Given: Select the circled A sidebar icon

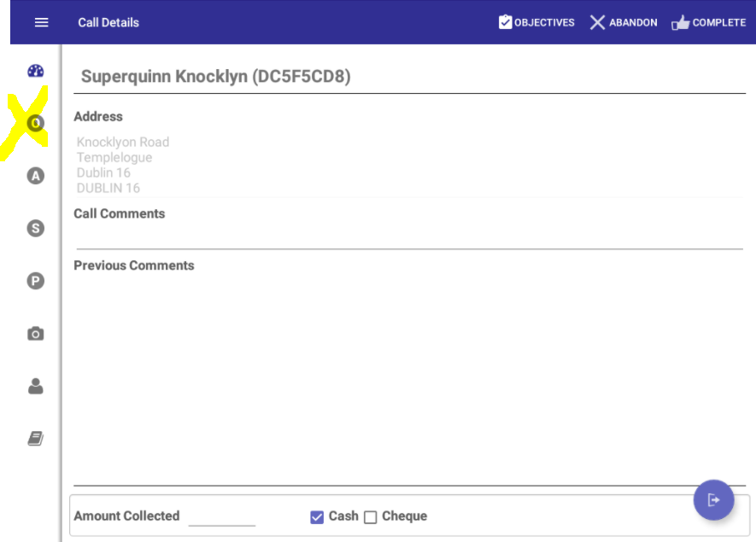Looking at the screenshot, I should point(36,176).
